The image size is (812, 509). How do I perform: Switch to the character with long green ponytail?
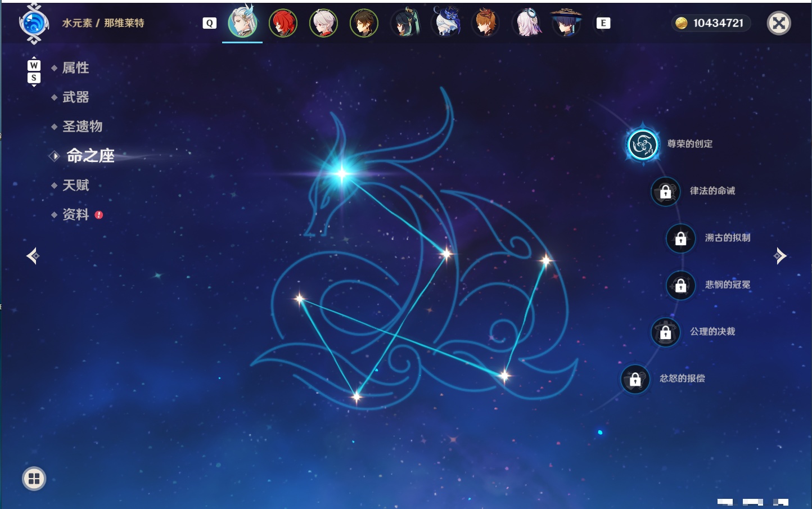[405, 22]
